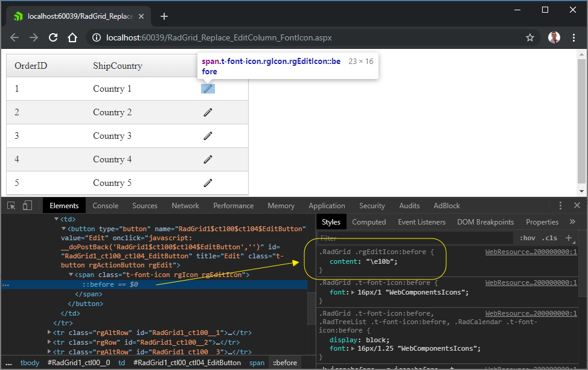
Task: Select the tbody breadcrumb in DevTools
Action: [x=30, y=363]
